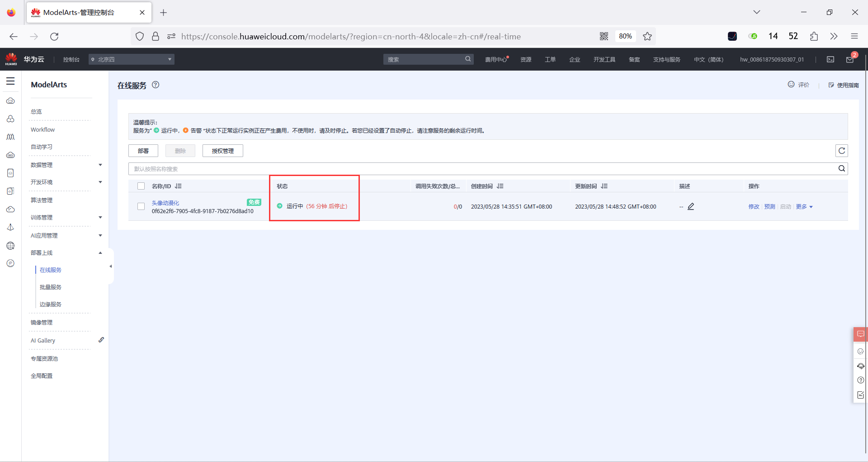Open the Firefox application menu
Viewport: 868px width, 462px height.
point(854,37)
